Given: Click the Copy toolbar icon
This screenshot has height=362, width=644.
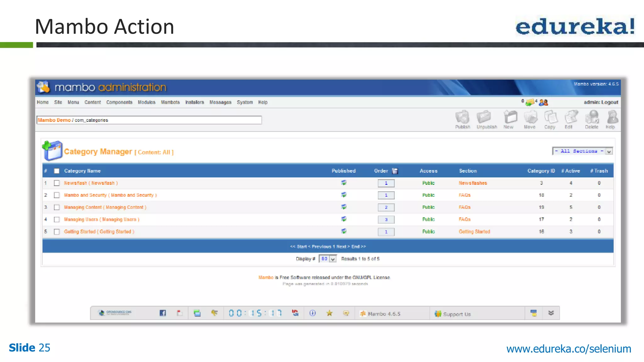Looking at the screenshot, I should tap(550, 118).
